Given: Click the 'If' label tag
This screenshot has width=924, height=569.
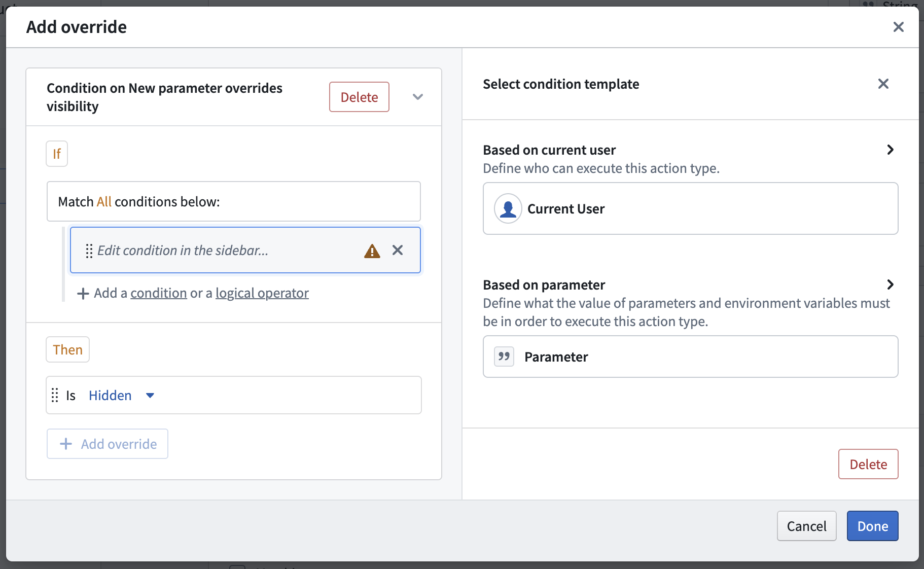Looking at the screenshot, I should pyautogui.click(x=57, y=154).
